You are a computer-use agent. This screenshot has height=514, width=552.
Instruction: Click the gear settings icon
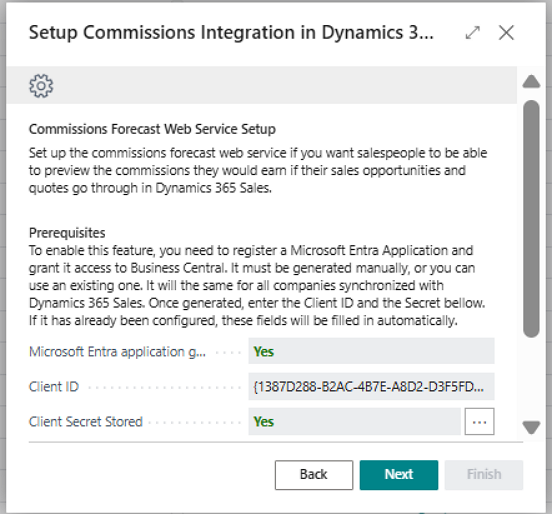coord(41,86)
